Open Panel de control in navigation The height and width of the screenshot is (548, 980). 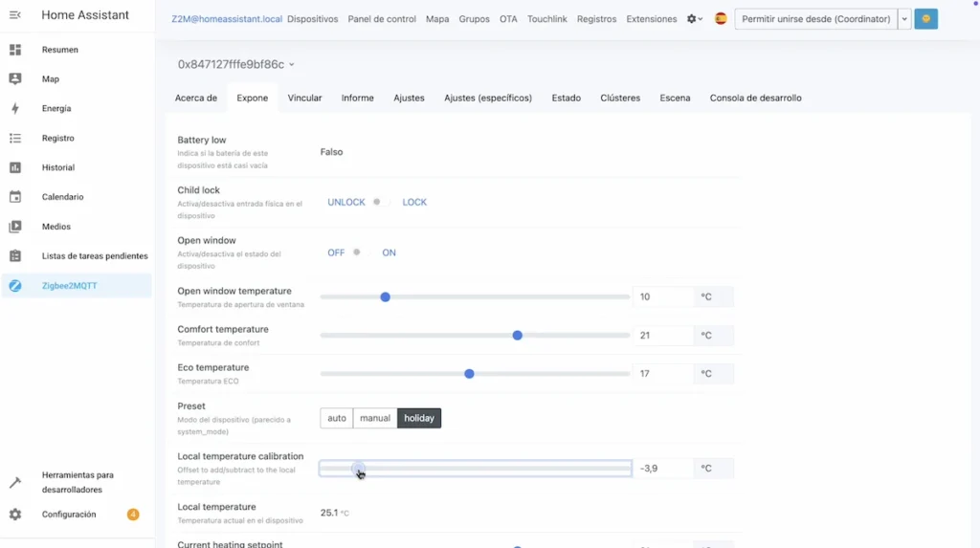click(x=382, y=19)
